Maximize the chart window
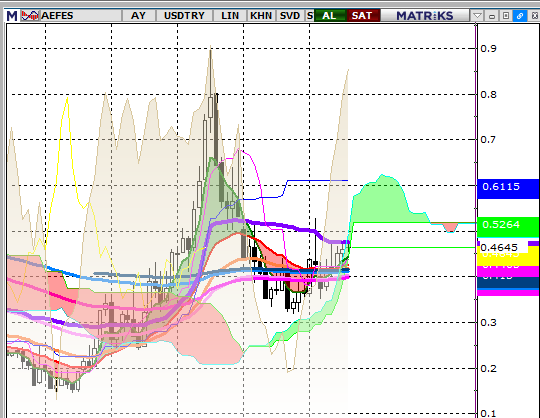This screenshot has height=418, width=540. point(506,16)
